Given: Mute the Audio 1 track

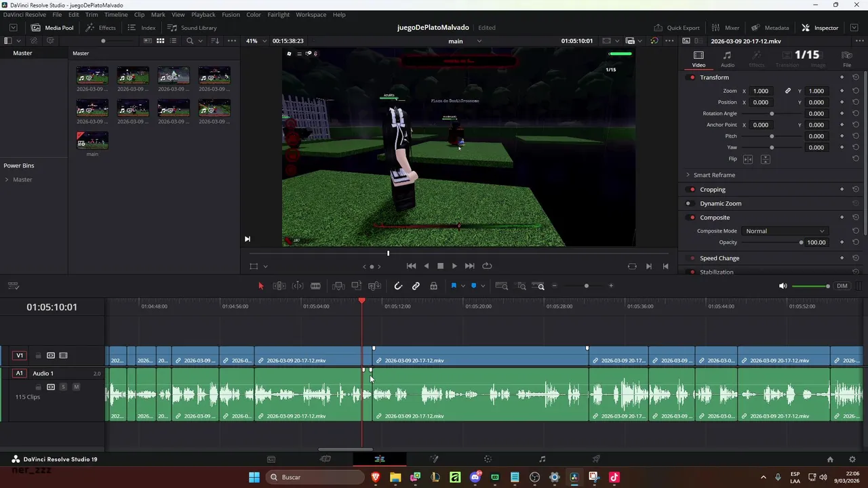Looking at the screenshot, I should pos(76,387).
